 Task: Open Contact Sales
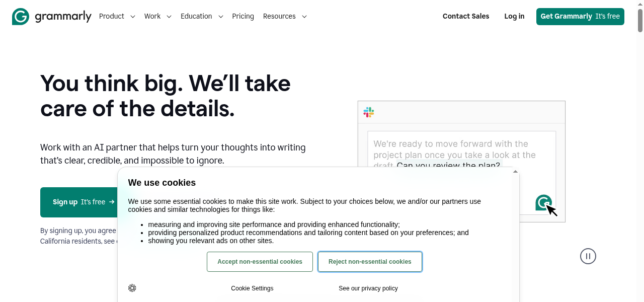(465, 16)
